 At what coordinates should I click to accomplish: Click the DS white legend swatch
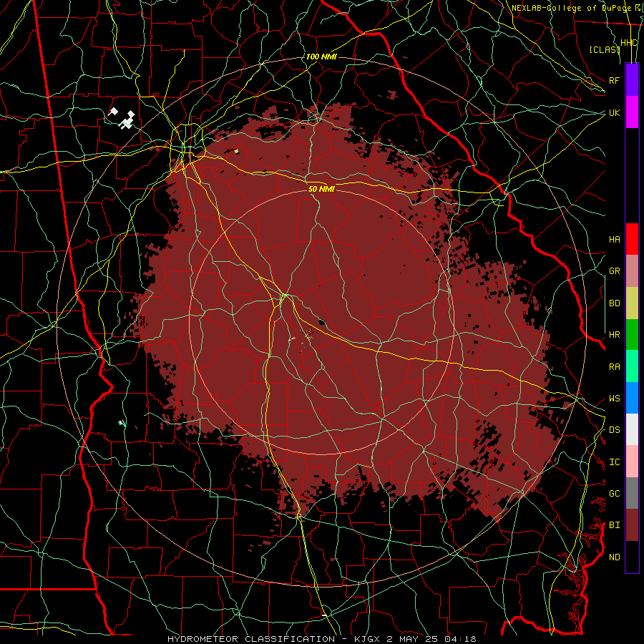click(632, 429)
